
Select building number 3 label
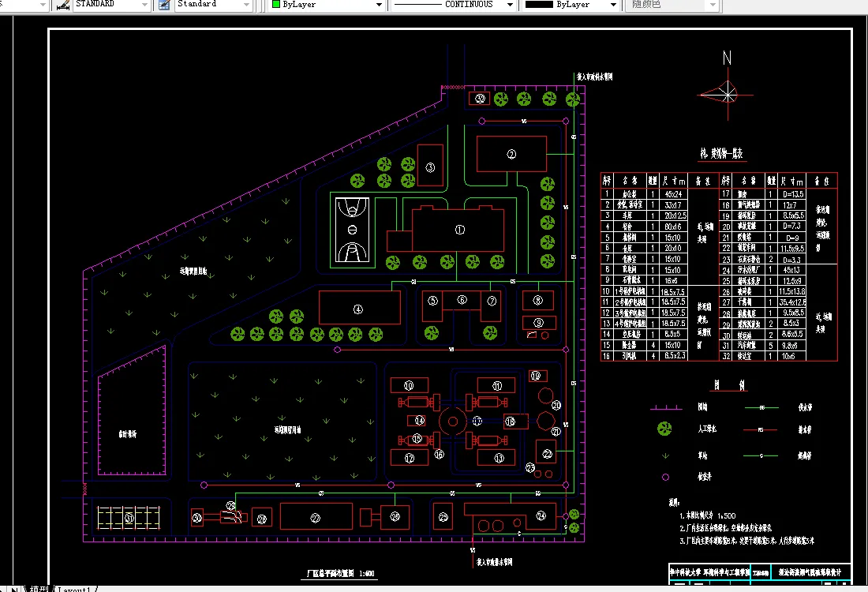(430, 167)
